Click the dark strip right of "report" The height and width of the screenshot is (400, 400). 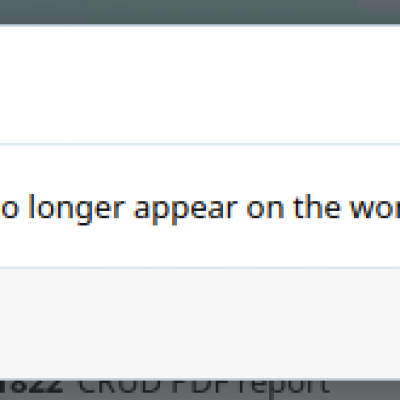[364, 389]
